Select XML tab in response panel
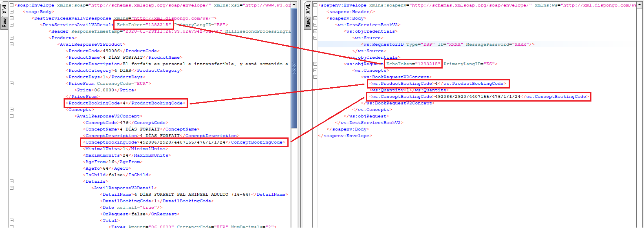Screen dimensions: 644x228 pos(4,9)
